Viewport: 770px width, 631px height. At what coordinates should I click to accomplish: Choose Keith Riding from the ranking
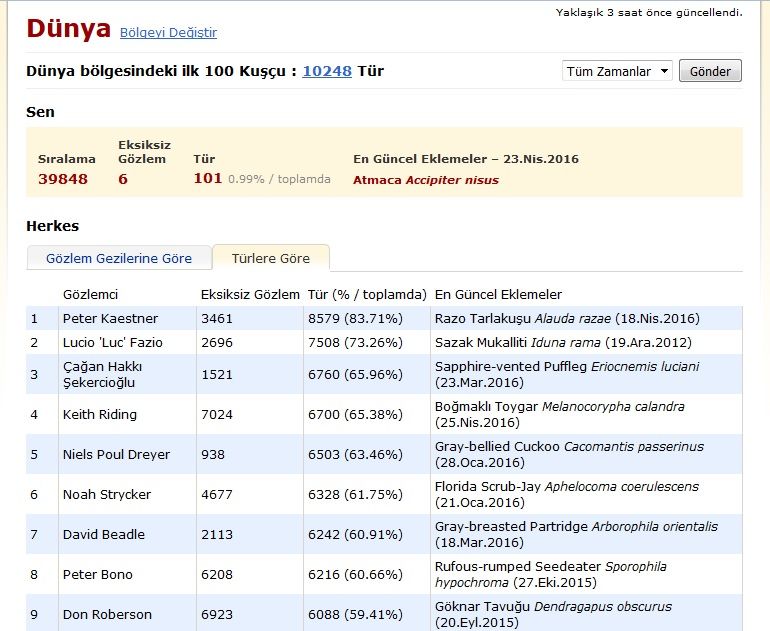tap(100, 414)
